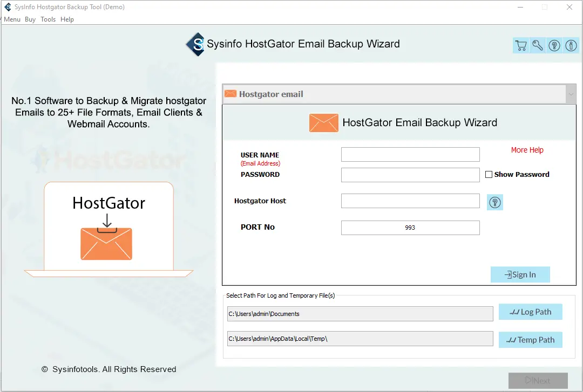583x392 pixels.
Task: Click the "(Email Address)" red hint text
Action: point(260,163)
